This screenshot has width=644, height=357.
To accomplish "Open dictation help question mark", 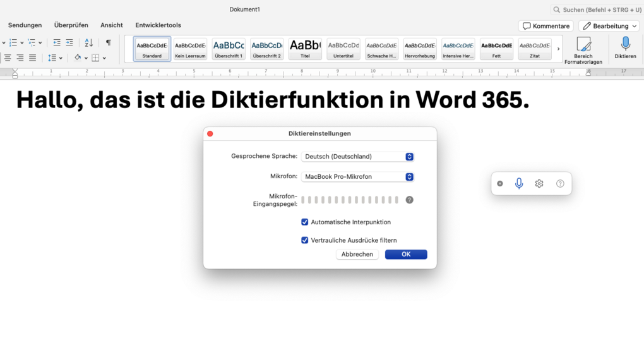I will pyautogui.click(x=560, y=184).
